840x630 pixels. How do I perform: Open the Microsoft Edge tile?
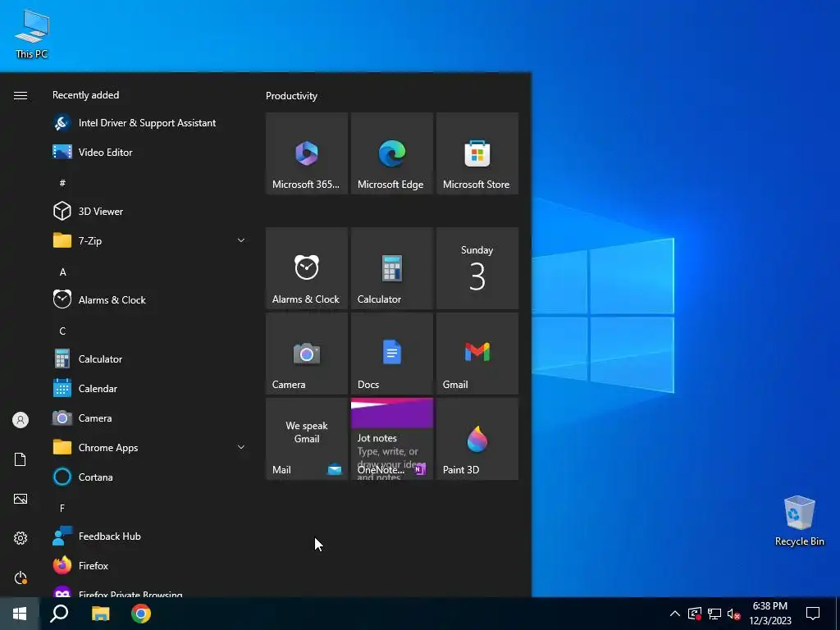[391, 153]
